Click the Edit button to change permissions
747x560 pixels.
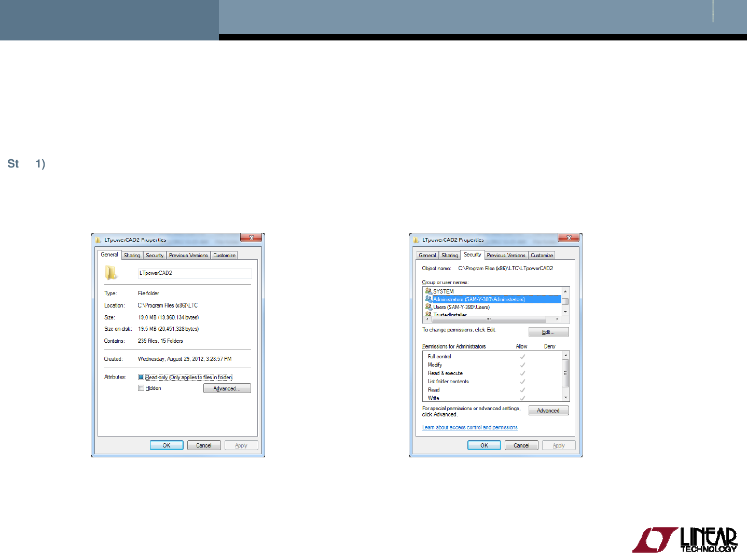coord(548,331)
